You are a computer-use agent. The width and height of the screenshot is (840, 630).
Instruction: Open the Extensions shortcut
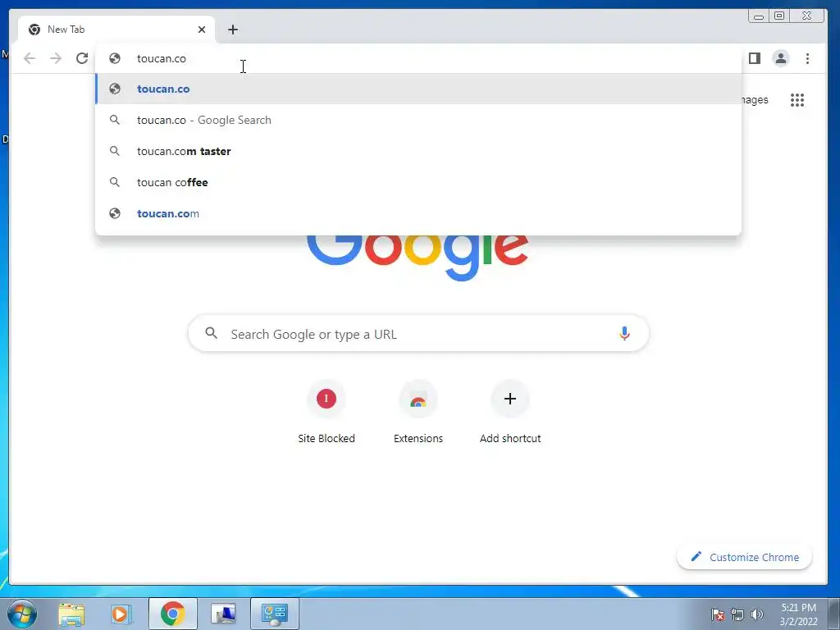tap(418, 413)
